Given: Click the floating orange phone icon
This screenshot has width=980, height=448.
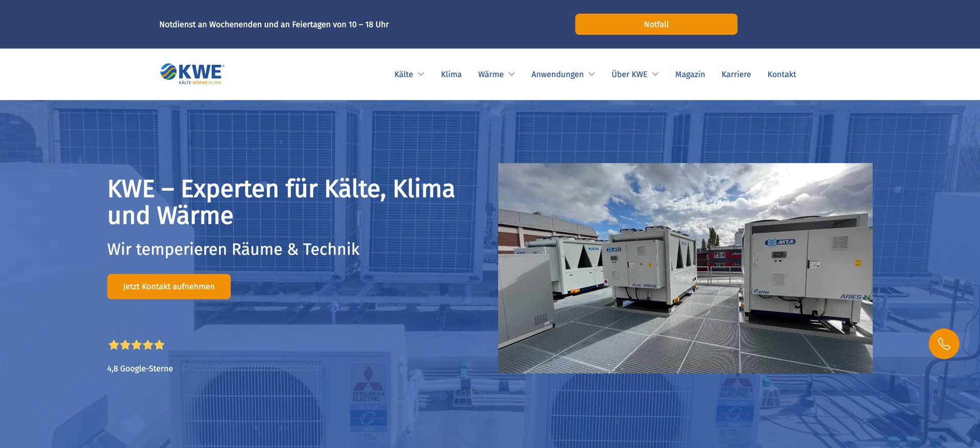Looking at the screenshot, I should point(944,344).
